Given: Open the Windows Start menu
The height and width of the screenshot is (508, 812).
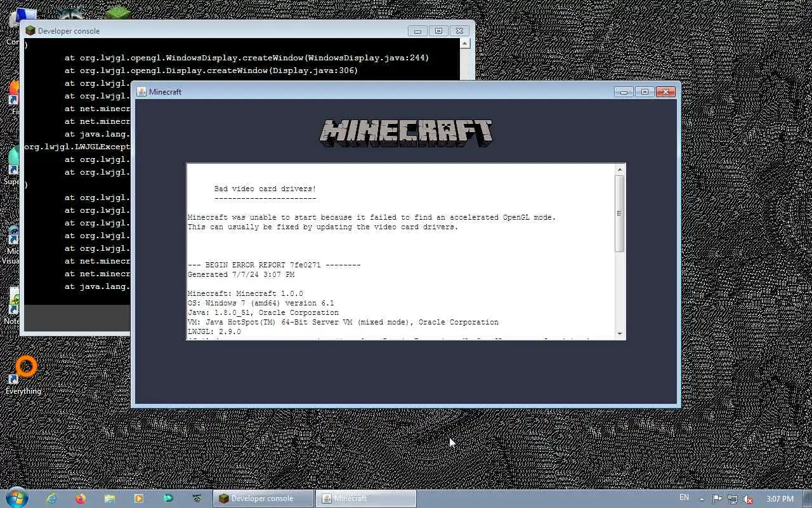Looking at the screenshot, I should 16,498.
